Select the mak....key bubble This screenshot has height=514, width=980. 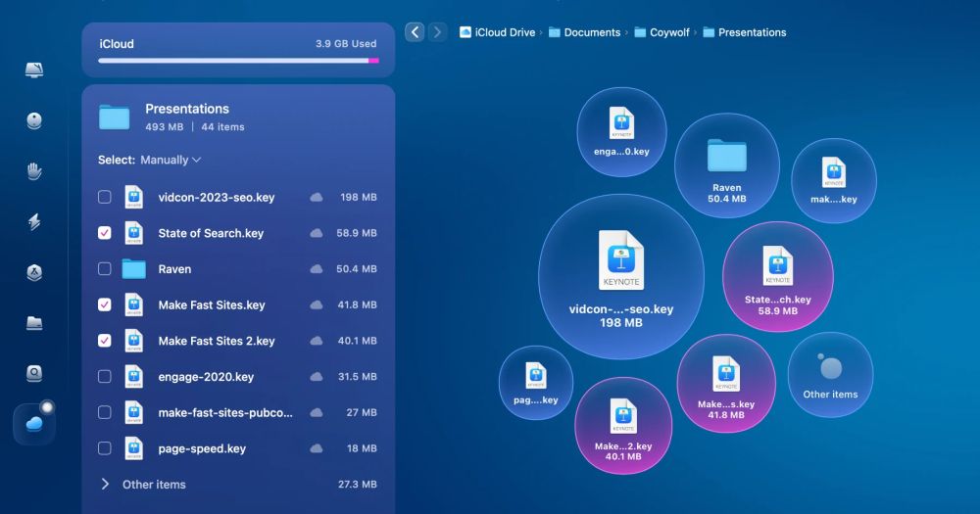[x=834, y=180]
